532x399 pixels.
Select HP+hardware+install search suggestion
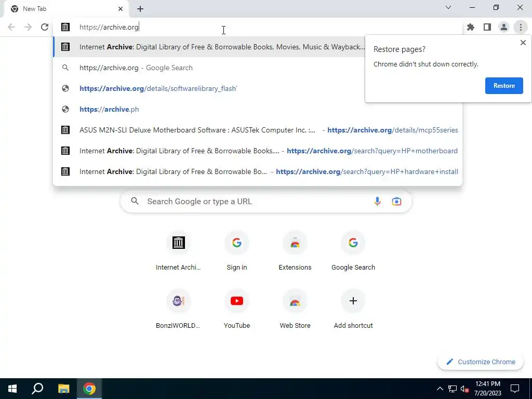tap(258, 171)
